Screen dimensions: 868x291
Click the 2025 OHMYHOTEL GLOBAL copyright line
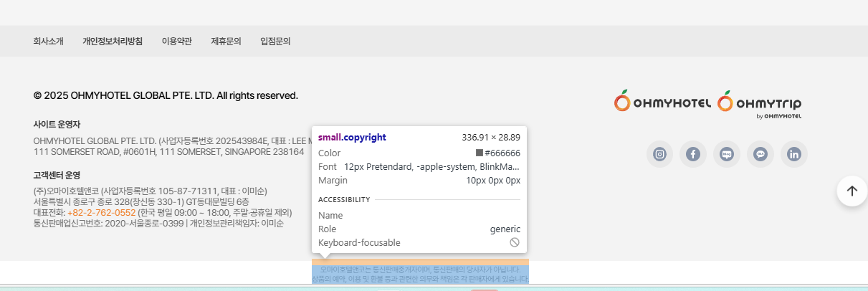coord(166,95)
